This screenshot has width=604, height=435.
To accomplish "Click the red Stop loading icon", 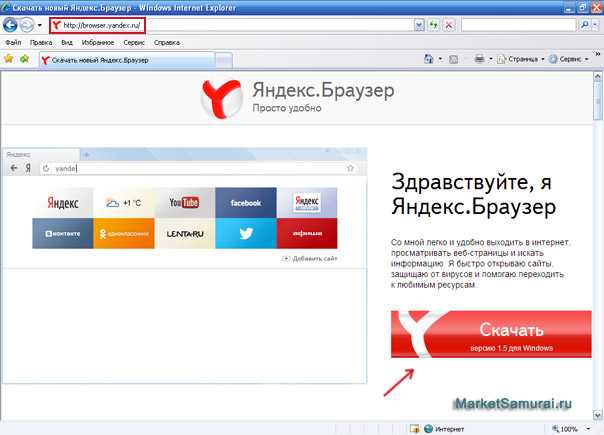I will (x=449, y=25).
